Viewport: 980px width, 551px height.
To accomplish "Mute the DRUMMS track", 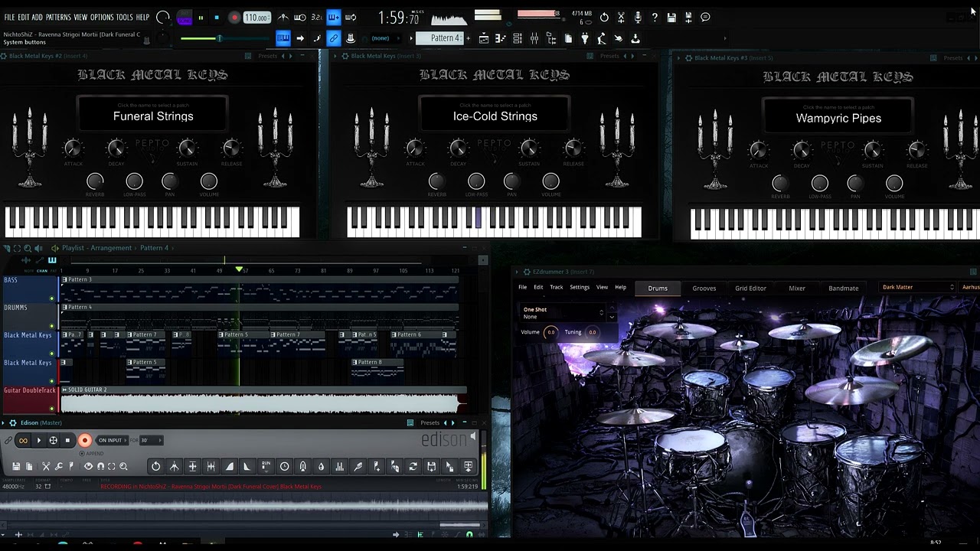I will point(52,326).
